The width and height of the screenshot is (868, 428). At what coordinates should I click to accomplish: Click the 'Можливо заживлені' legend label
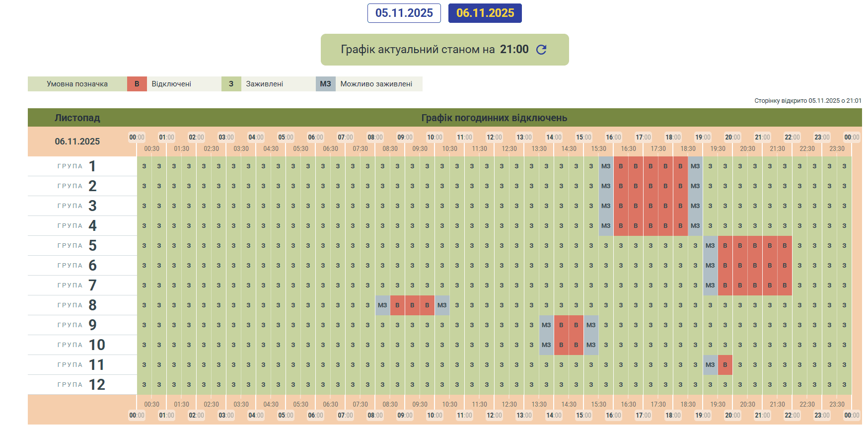pyautogui.click(x=376, y=84)
